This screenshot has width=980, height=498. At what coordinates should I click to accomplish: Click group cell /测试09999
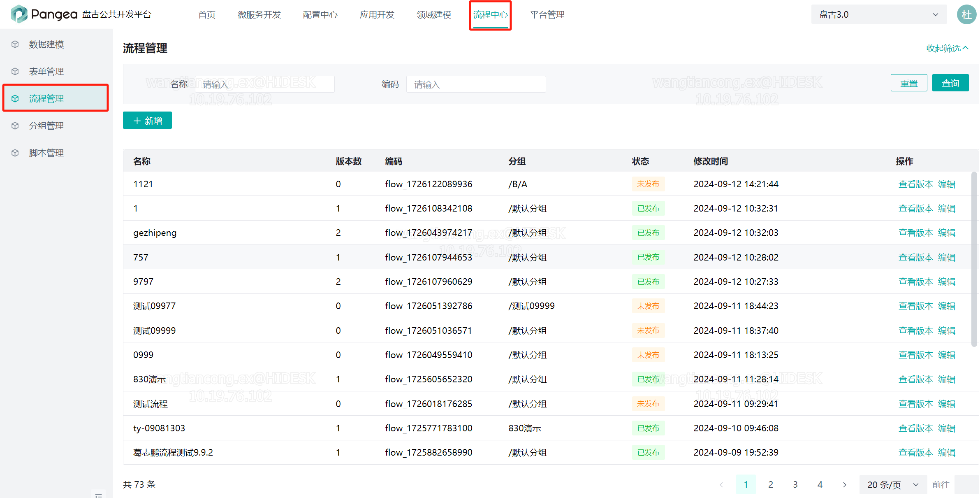coord(531,306)
